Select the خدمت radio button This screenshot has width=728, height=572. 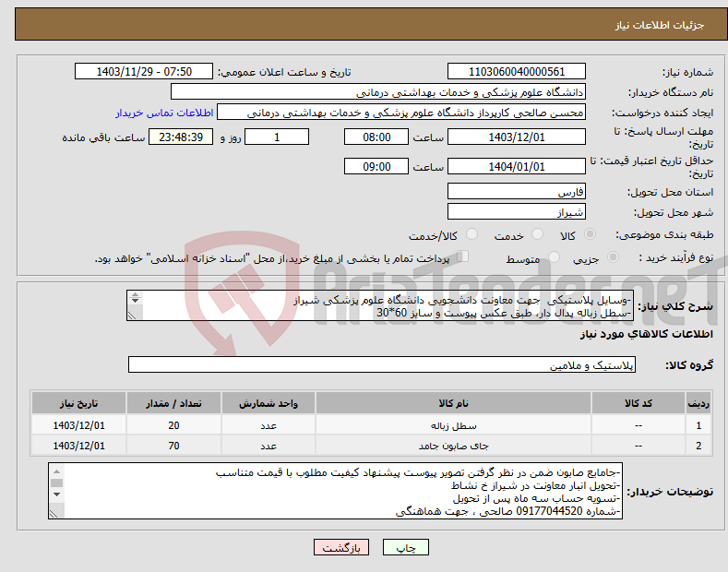tap(537, 234)
